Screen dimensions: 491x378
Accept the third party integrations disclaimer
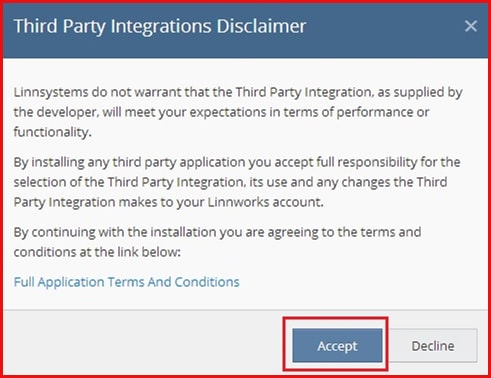click(x=337, y=345)
